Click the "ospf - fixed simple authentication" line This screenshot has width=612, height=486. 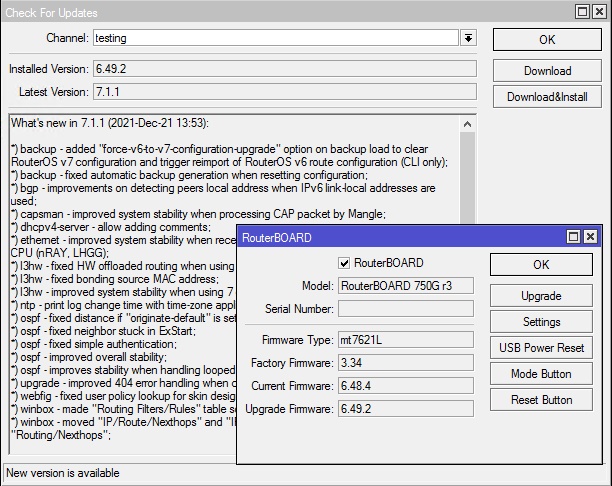pos(94,344)
